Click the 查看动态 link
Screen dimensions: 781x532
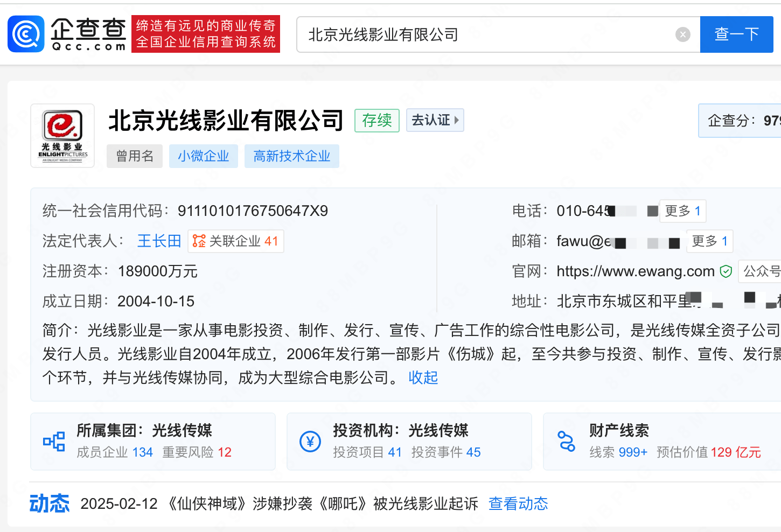(518, 503)
